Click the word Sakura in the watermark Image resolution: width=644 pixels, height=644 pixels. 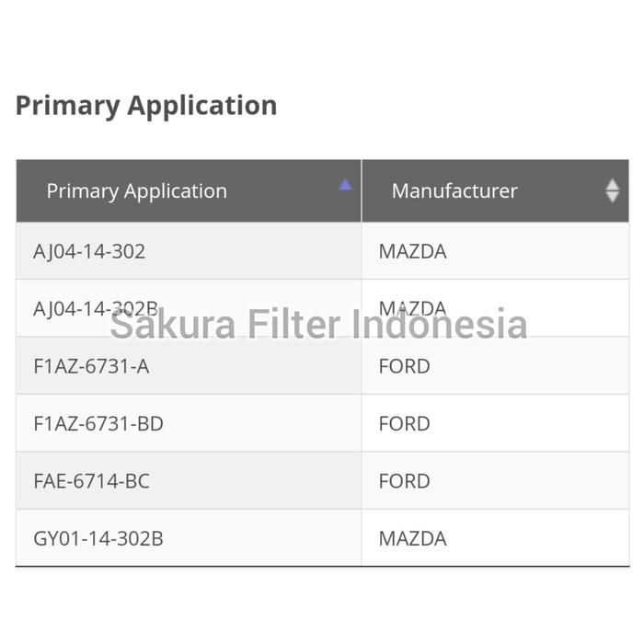pos(172,325)
